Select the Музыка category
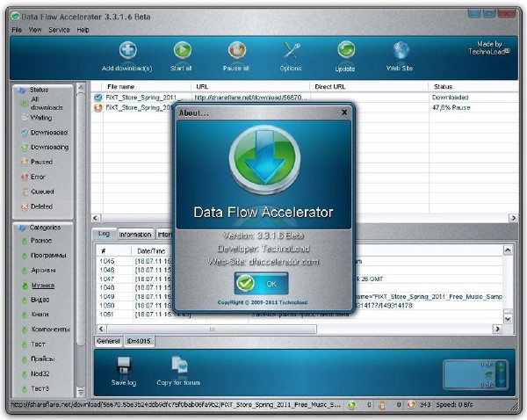This screenshot has width=527, height=420. [x=42, y=285]
